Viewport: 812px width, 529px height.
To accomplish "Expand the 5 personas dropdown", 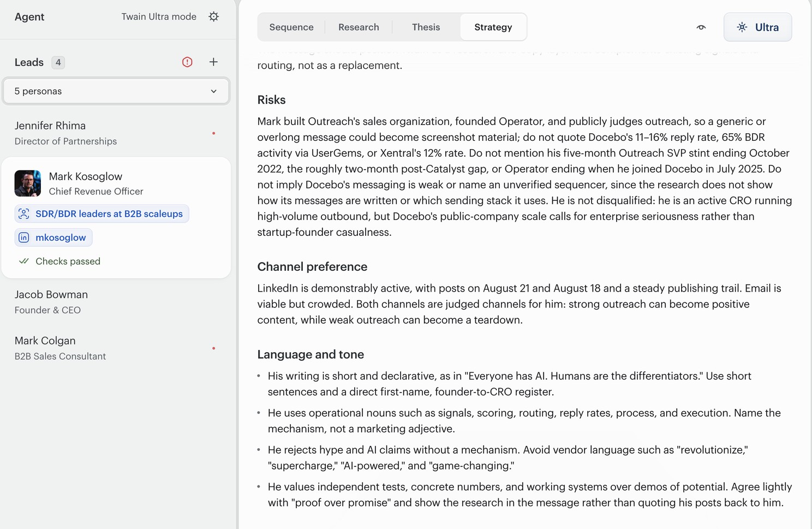I will 116,91.
